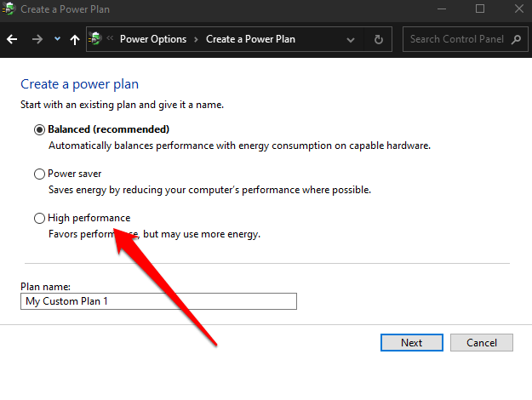This screenshot has width=532, height=400.
Task: Refresh the address bar location
Action: click(x=379, y=39)
